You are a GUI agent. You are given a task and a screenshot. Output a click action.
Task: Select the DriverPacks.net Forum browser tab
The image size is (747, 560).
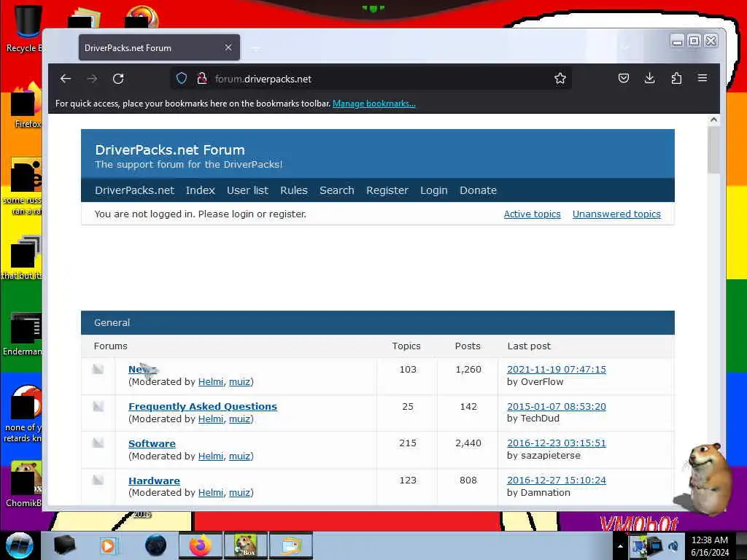(159, 47)
